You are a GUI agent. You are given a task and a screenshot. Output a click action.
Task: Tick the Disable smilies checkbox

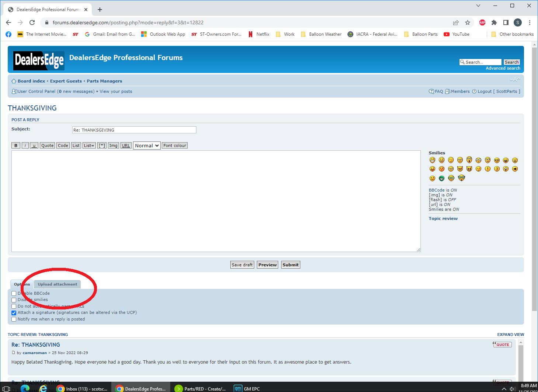14,300
